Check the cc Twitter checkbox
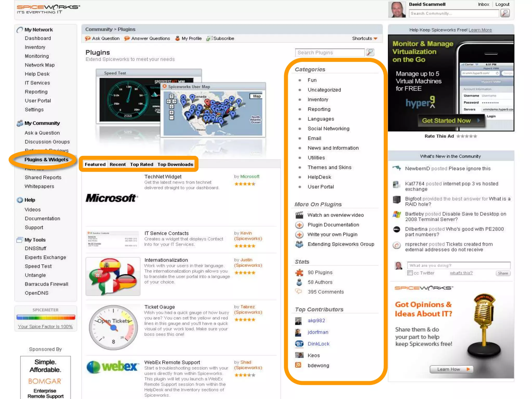 pyautogui.click(x=410, y=273)
